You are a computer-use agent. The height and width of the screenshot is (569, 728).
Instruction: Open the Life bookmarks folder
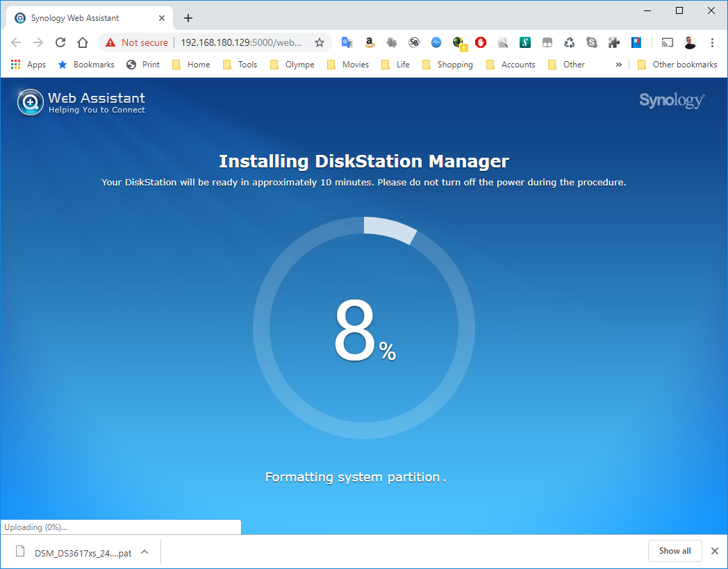pyautogui.click(x=395, y=65)
